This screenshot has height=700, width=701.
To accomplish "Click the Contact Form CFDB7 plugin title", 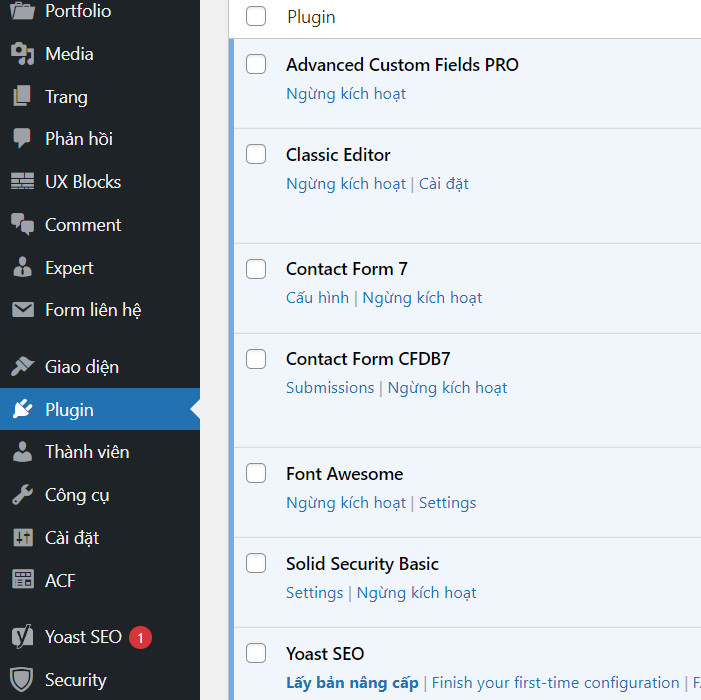I will click(x=368, y=358).
